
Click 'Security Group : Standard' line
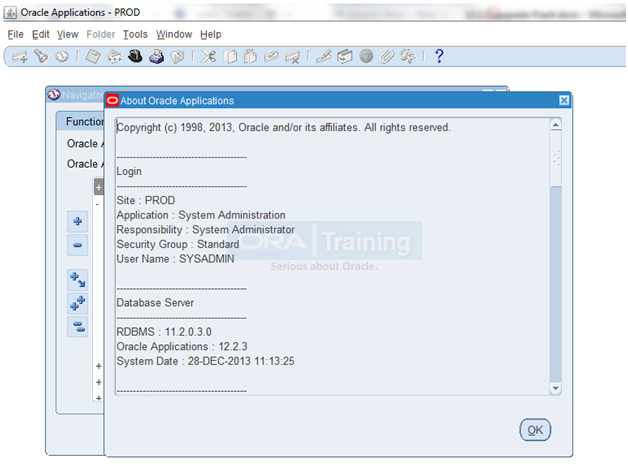pos(178,244)
